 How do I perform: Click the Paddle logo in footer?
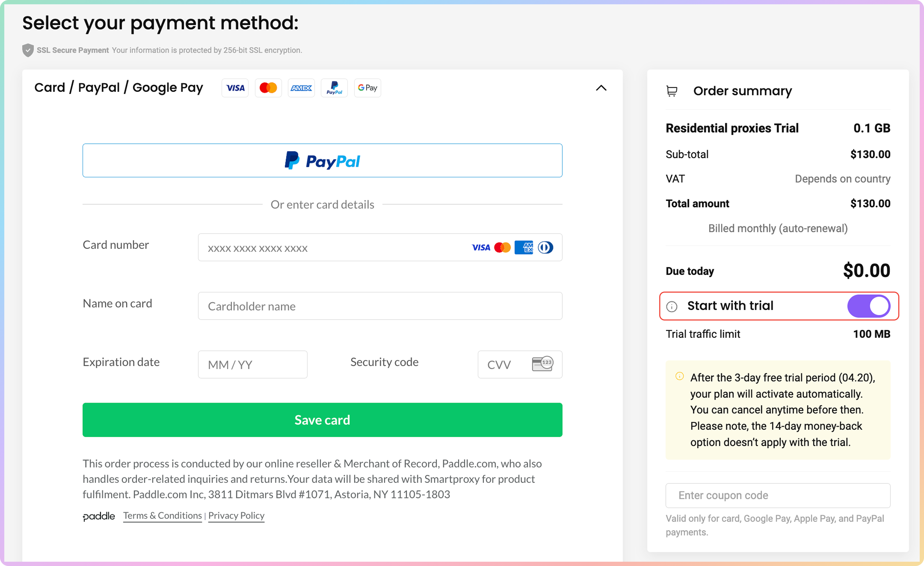pos(99,516)
